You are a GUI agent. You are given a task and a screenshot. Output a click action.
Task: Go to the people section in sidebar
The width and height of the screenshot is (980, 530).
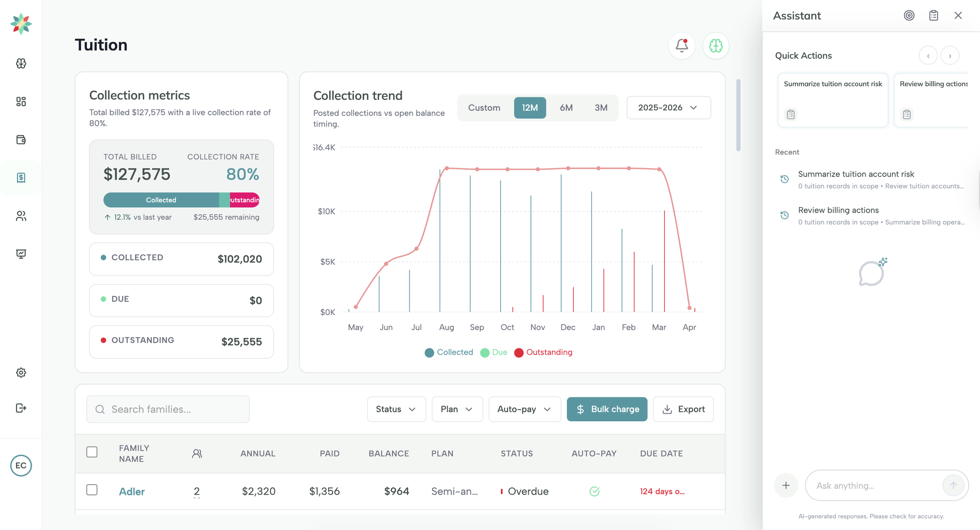[x=21, y=216]
